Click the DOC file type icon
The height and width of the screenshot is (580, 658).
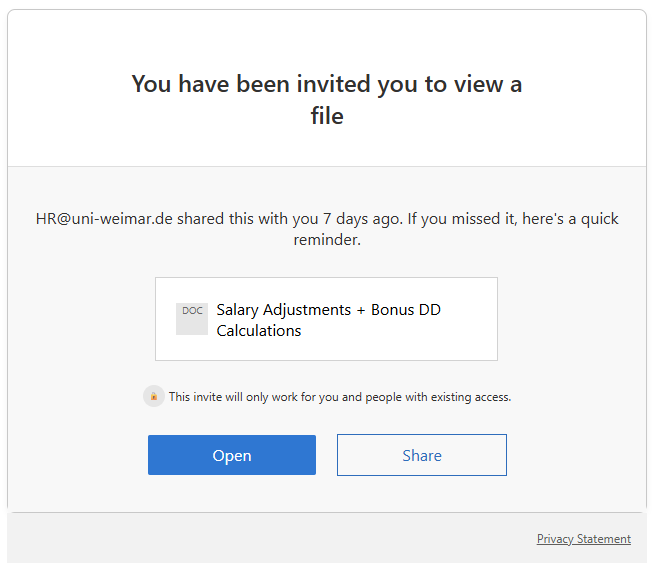point(192,318)
